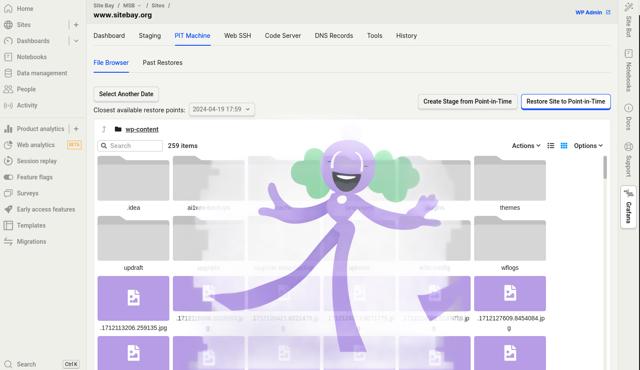Open the Support side panel
Screen dimensions: 640x370
pyautogui.click(x=629, y=160)
